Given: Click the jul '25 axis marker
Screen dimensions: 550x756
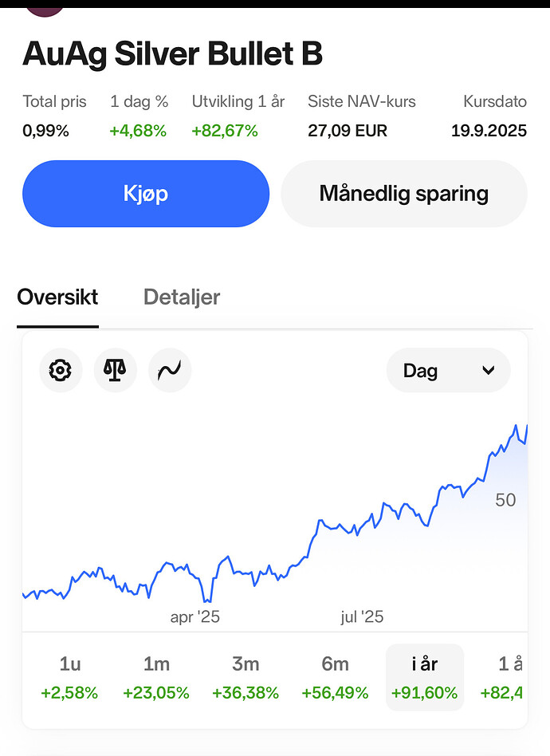Looking at the screenshot, I should (362, 616).
